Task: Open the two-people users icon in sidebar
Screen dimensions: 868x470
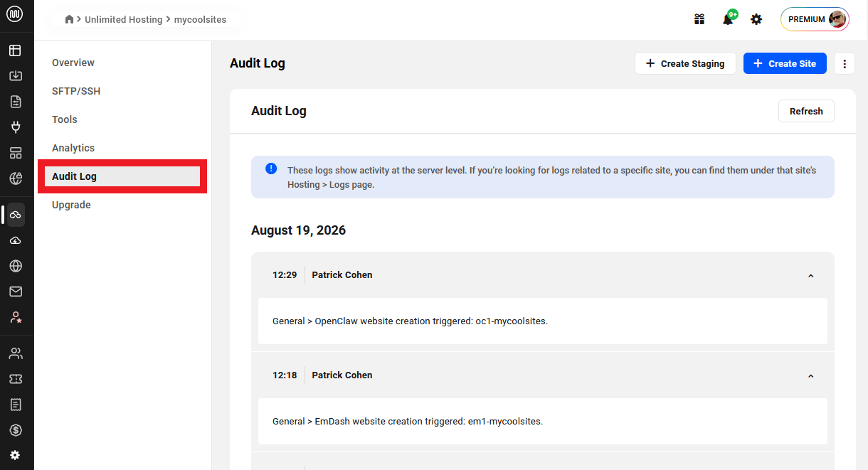Action: pos(15,353)
